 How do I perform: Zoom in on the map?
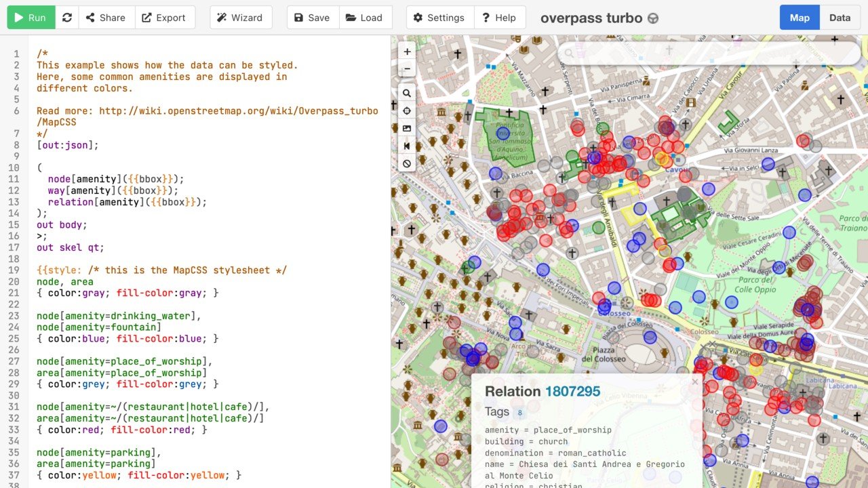(x=406, y=51)
